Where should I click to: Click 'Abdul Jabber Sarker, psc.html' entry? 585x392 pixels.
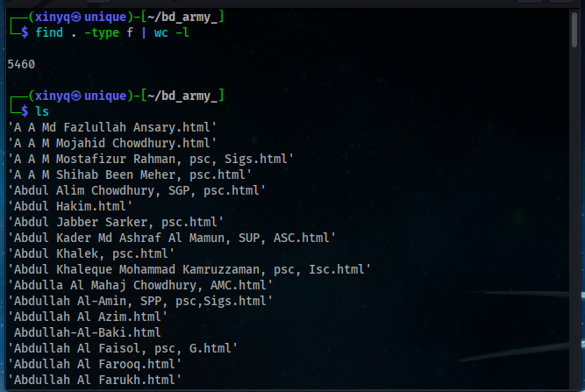pos(115,222)
